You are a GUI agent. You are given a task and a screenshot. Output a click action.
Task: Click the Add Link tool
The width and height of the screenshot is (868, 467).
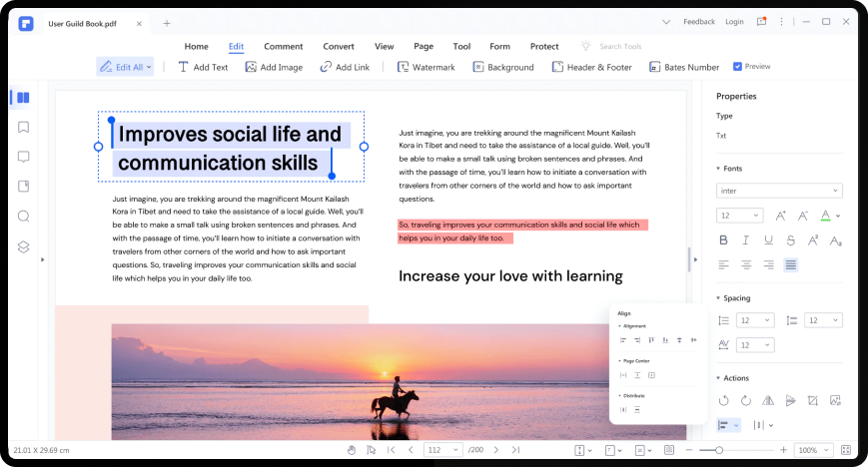(345, 67)
